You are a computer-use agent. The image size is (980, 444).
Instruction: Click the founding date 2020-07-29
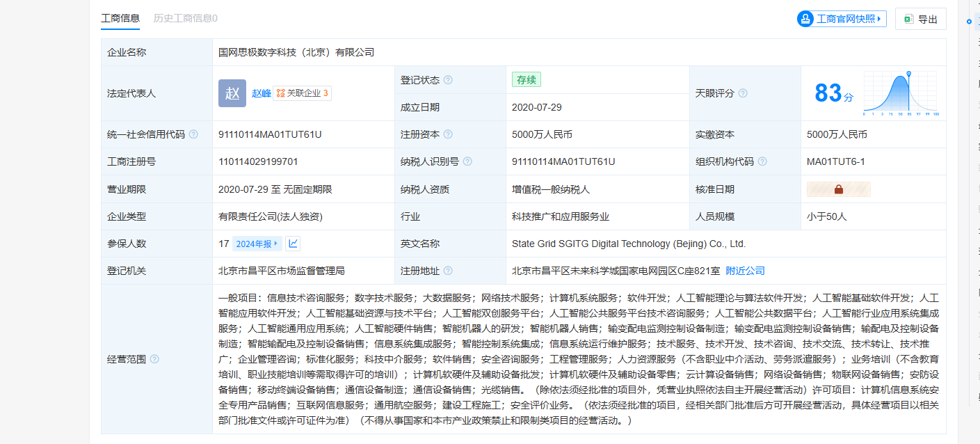click(x=537, y=107)
